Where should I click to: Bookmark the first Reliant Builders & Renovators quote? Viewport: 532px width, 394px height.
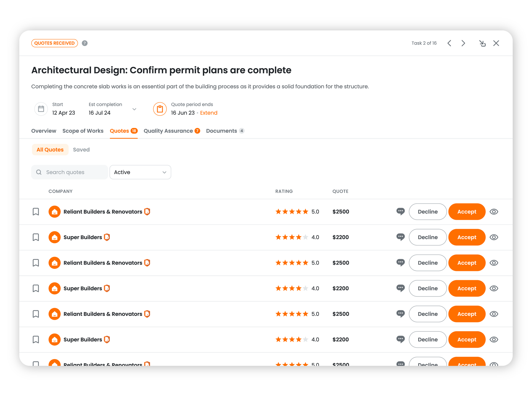click(x=36, y=212)
